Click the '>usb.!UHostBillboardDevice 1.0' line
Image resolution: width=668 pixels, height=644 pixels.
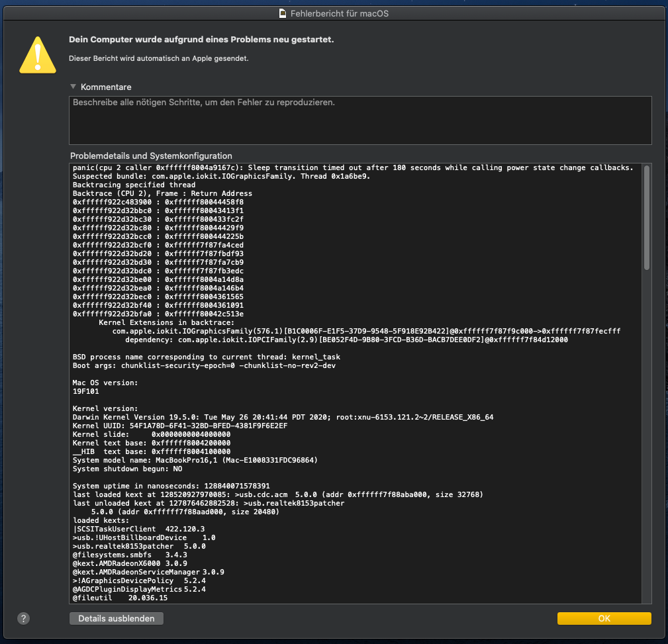click(x=144, y=537)
